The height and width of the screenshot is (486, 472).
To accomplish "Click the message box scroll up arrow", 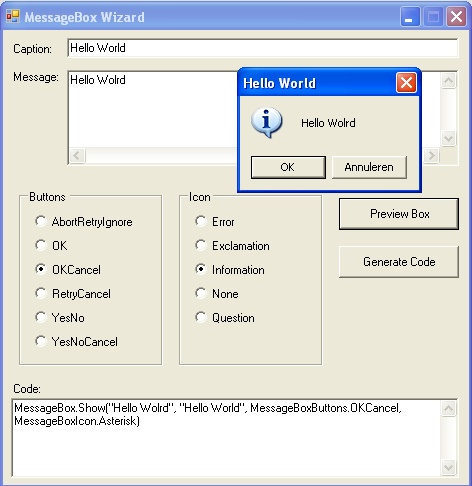I will [448, 81].
